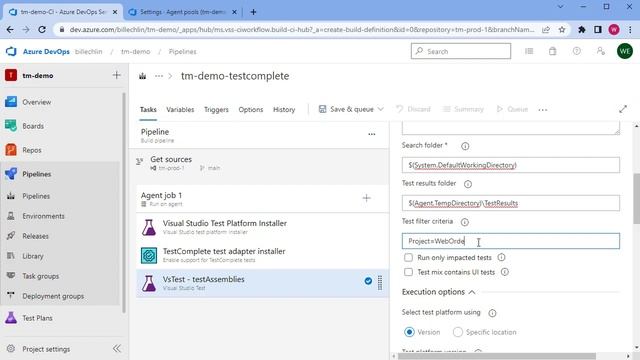This screenshot has width=640, height=360.
Task: Click the pipelines breadcrumb icon beside the ellipsis
Action: [x=142, y=76]
